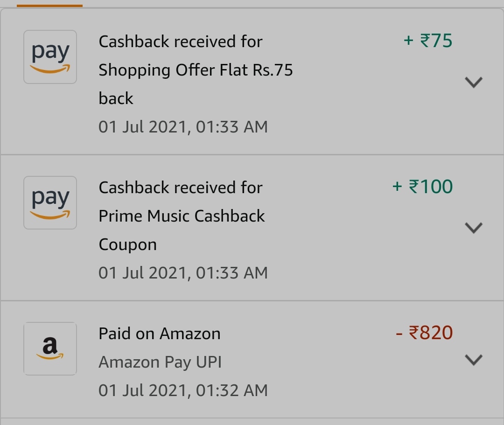Open the 'Shopping Offer Flat Rs.75' text line
This screenshot has width=504, height=425.
click(196, 70)
